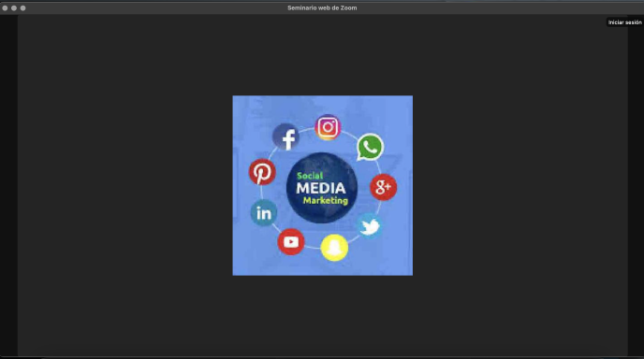
Task: Click the fullscreen zoom window button
Action: pos(23,7)
